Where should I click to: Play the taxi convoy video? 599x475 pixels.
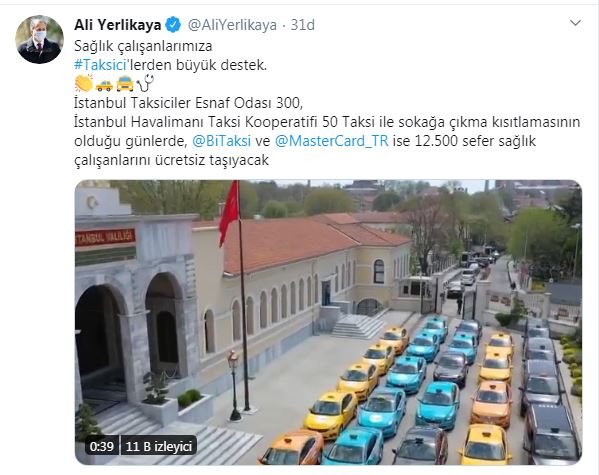(328, 322)
